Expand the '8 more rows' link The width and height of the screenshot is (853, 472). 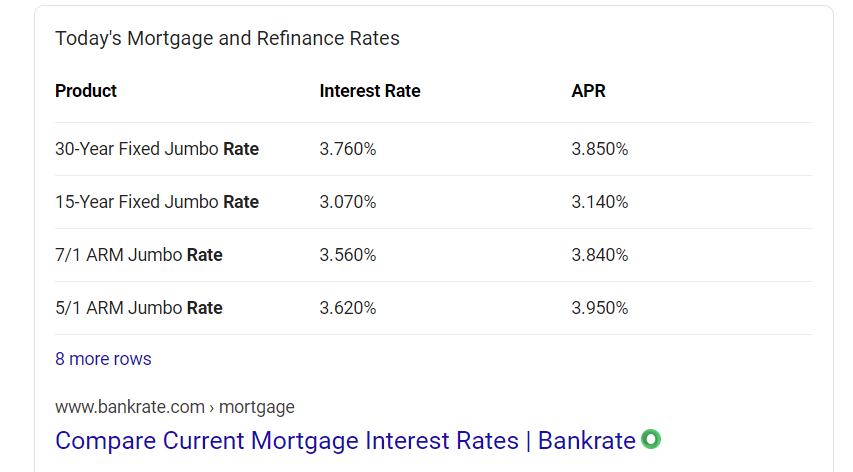103,359
